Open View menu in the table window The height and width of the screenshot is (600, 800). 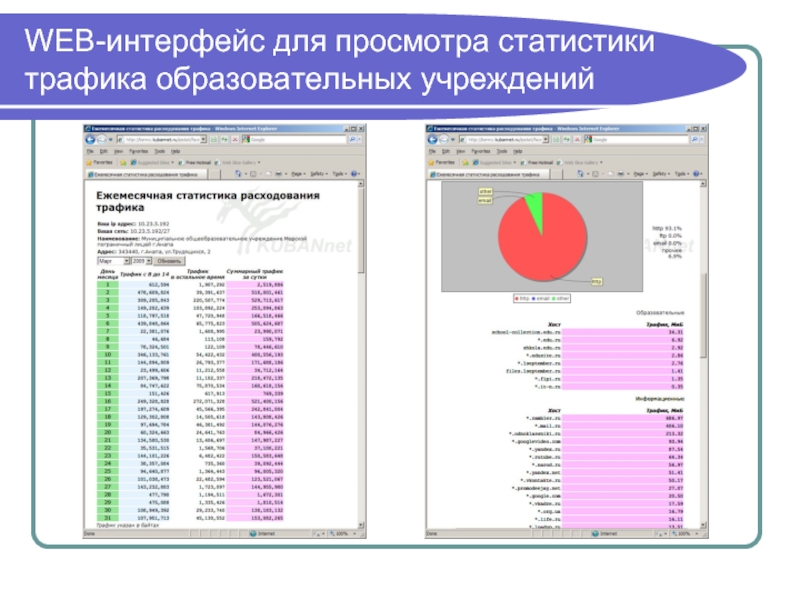[118, 152]
